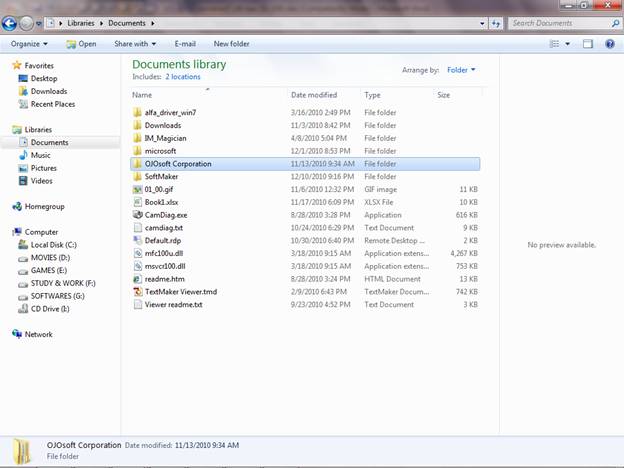
Task: Open the view options dropdown arrow
Action: [567, 44]
